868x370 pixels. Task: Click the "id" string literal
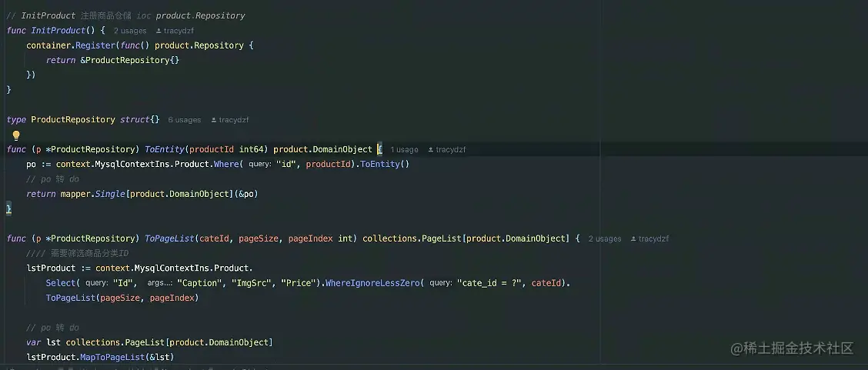click(x=286, y=165)
